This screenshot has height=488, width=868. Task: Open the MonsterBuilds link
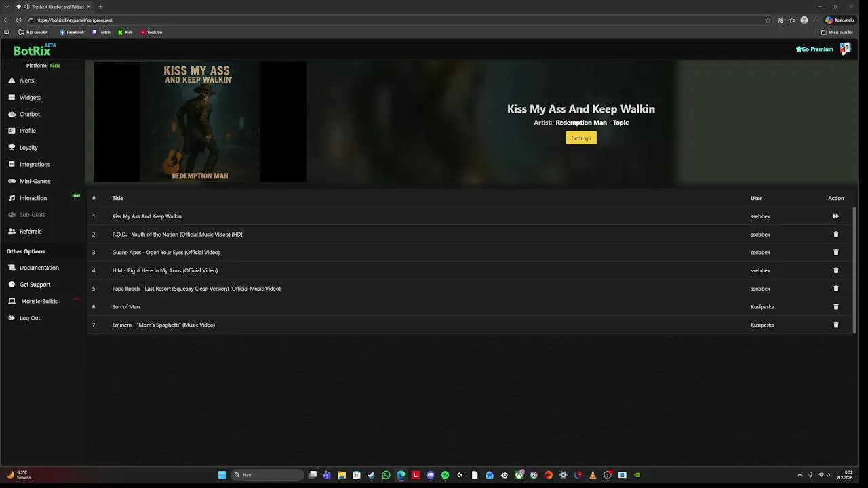pyautogui.click(x=33, y=301)
